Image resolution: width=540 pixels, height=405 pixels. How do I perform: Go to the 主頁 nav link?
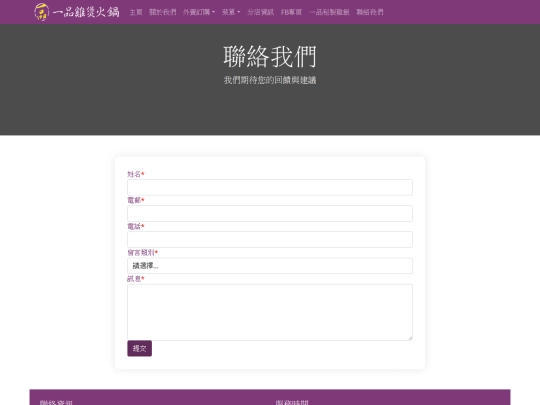(136, 12)
